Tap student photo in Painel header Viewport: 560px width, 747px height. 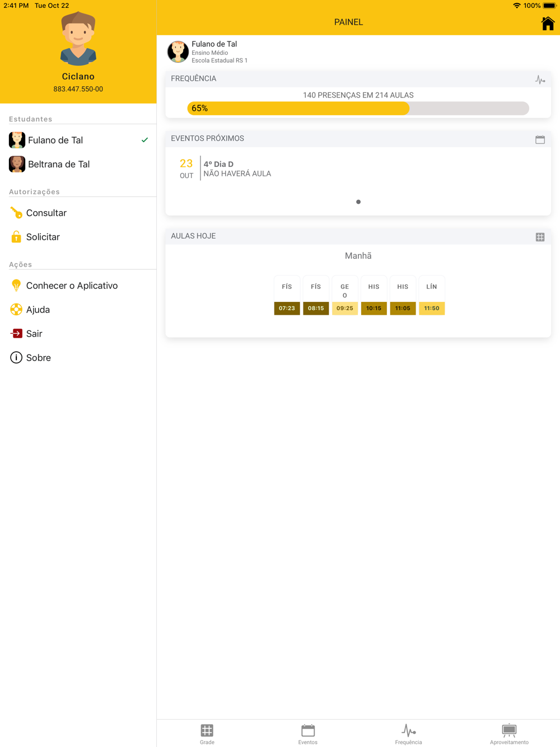178,52
